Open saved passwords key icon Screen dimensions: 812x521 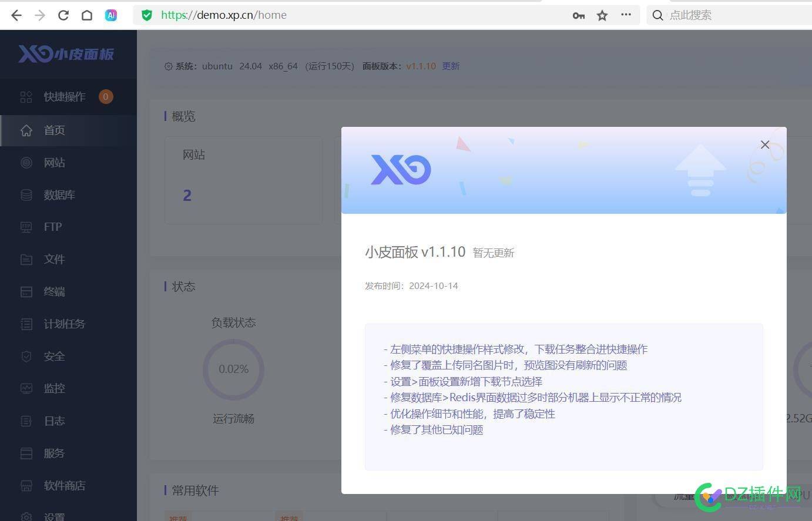579,16
